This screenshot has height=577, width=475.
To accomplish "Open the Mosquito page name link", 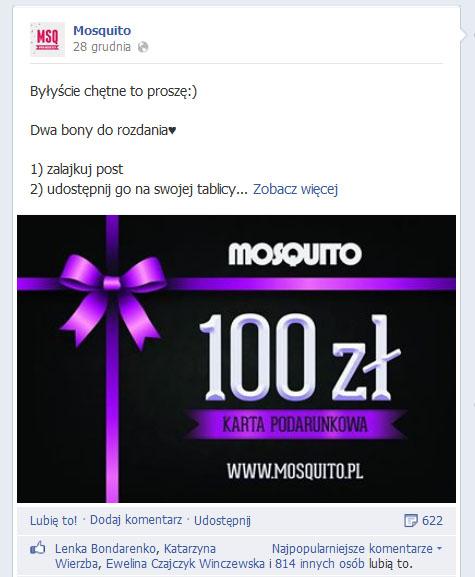I will tap(102, 31).
